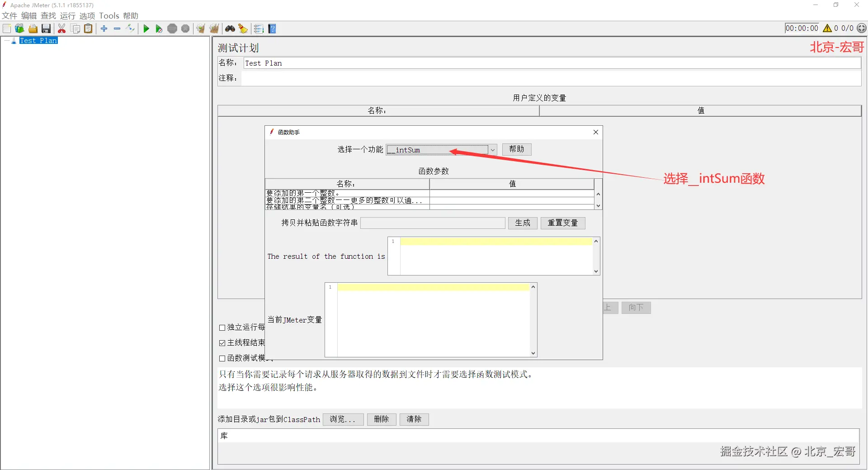Screen dimensions: 868x470
Task: Click the Help question mark icon
Action: (x=272, y=28)
